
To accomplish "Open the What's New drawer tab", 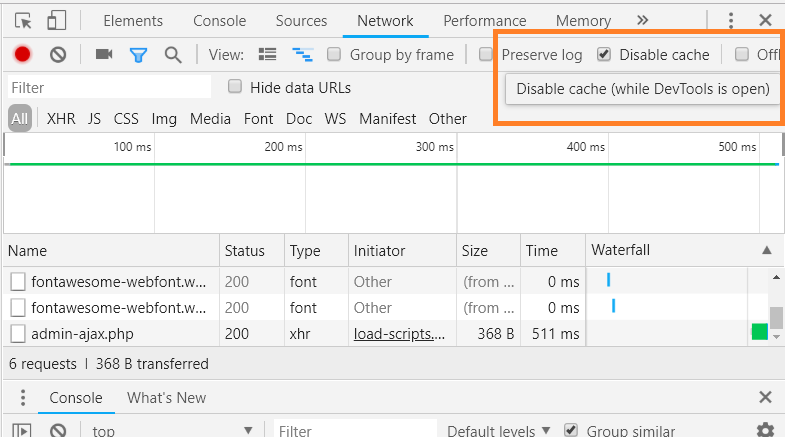I will [166, 397].
